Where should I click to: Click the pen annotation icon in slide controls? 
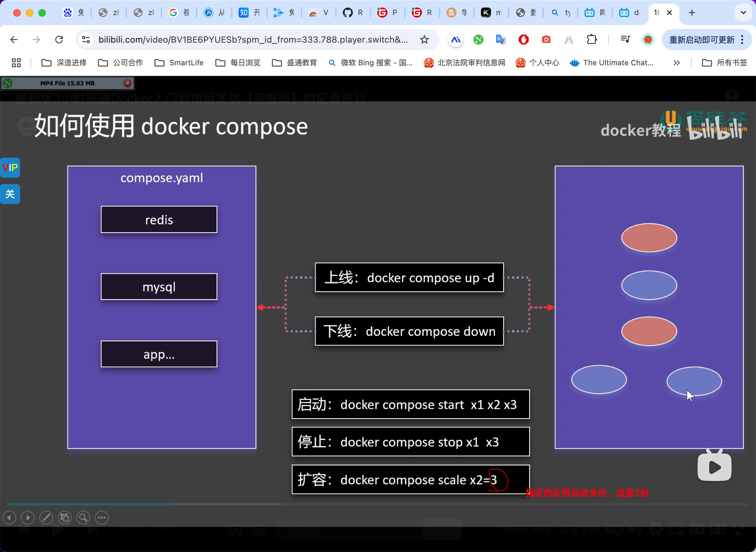[46, 517]
